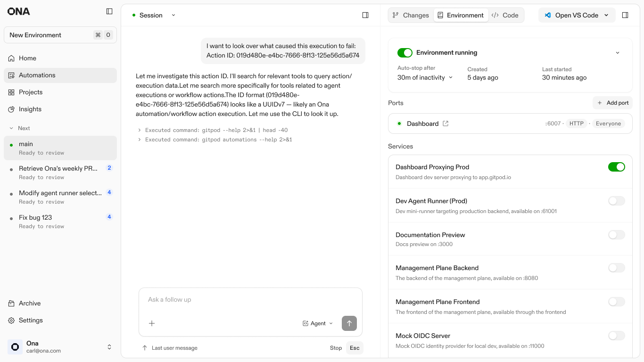Enable the Dev Agent Runner (Prod) service
The height and width of the screenshot is (362, 644).
pyautogui.click(x=616, y=201)
